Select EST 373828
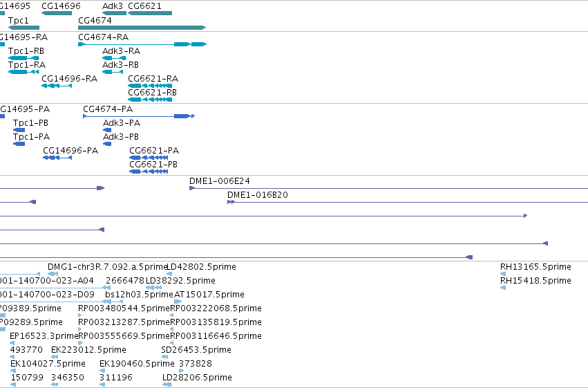The height and width of the screenshot is (388, 588). coord(182,371)
